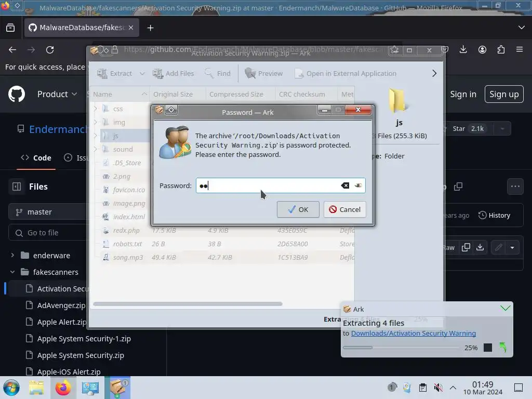Image resolution: width=532 pixels, height=399 pixels.
Task: Click Go to file search box
Action: [x=47, y=233]
